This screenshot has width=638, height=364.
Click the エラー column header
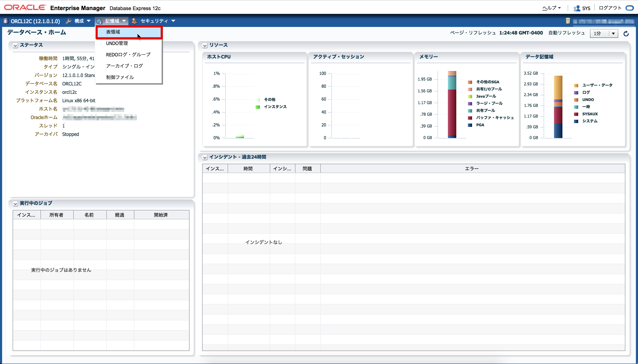pyautogui.click(x=472, y=169)
